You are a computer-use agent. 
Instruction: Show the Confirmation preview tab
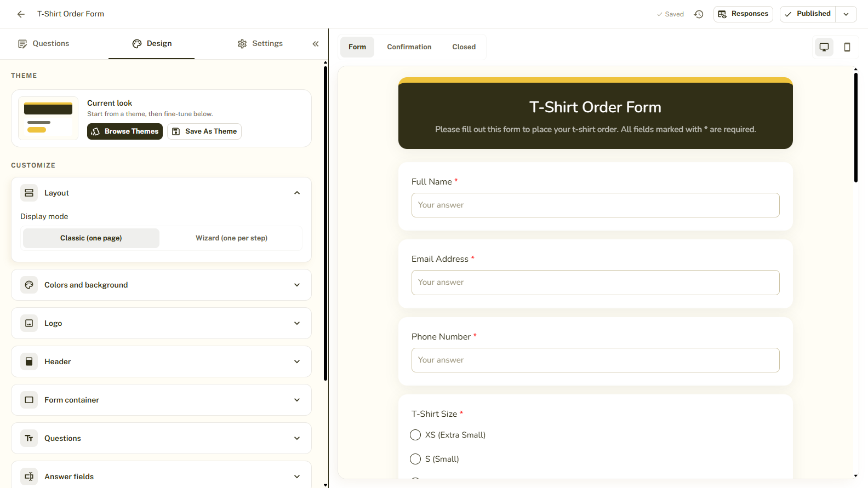coord(409,47)
